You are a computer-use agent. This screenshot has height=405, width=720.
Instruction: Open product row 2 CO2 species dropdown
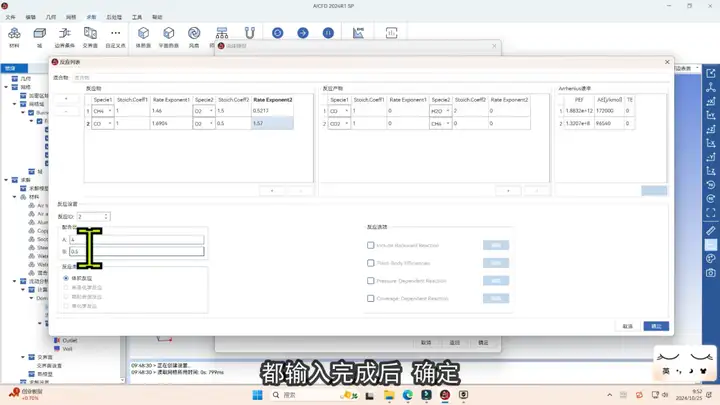(339, 124)
